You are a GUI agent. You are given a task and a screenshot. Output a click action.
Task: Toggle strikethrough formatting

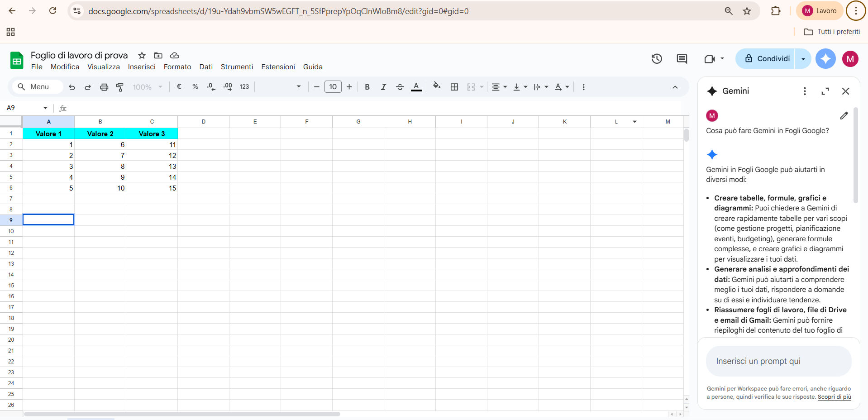point(400,87)
